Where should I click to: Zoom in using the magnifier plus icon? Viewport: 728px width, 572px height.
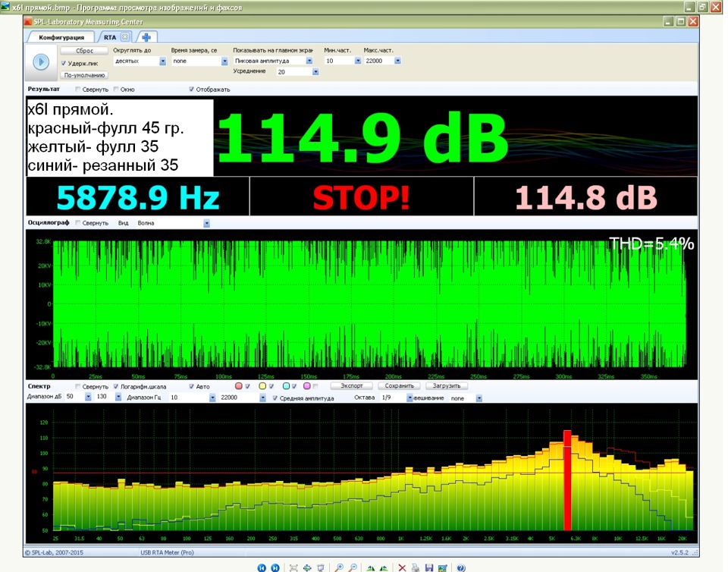tap(340, 567)
